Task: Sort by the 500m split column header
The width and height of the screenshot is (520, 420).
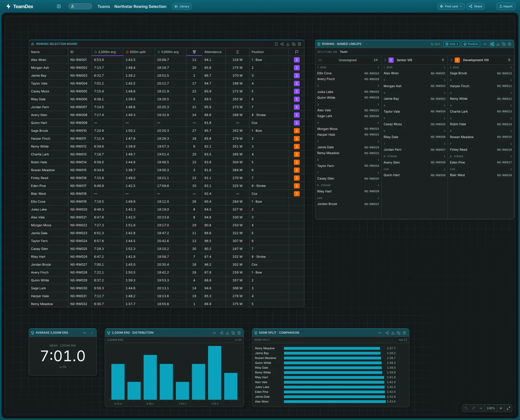Action: coord(139,52)
